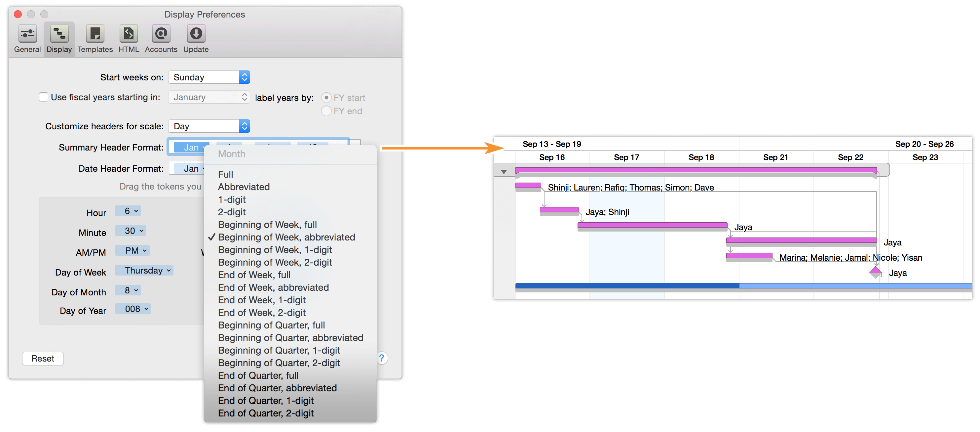The image size is (980, 432).
Task: Select the task bar assigned to Shinji; Lauren
Action: [x=528, y=186]
